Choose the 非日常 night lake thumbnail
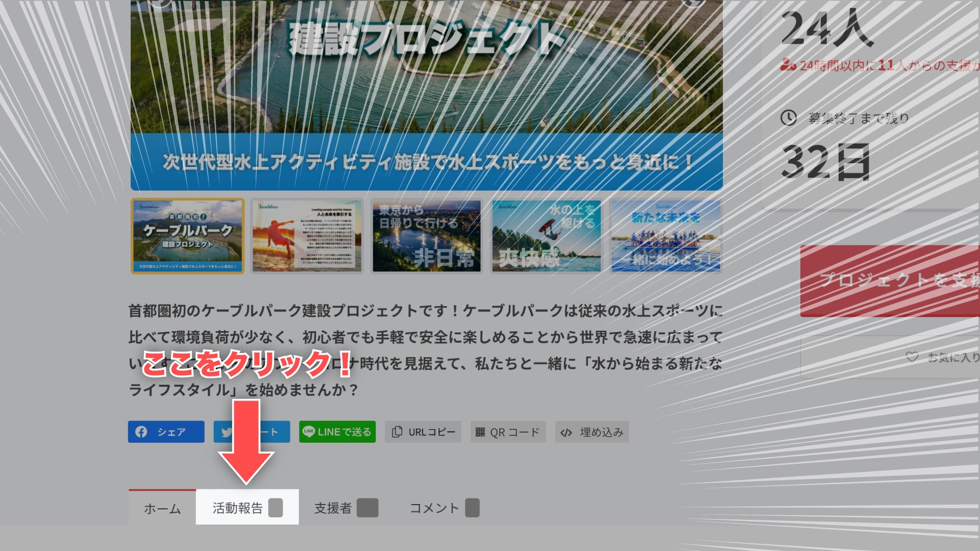Screen dimensions: 980x551 coord(427,236)
